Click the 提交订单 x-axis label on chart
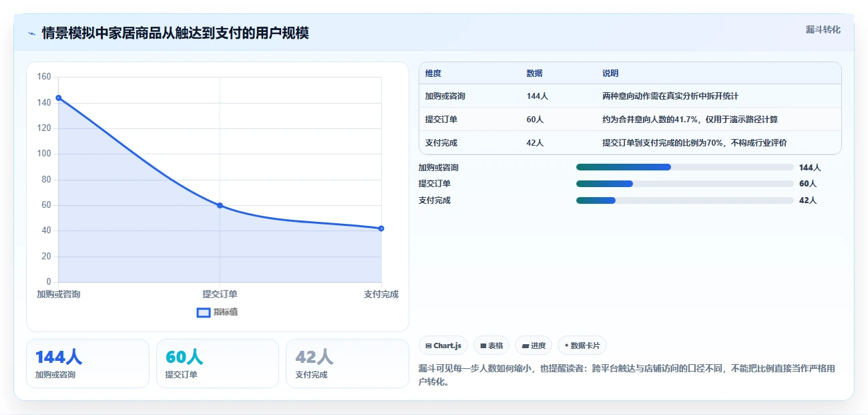Screen dimensions: 868x415 (220, 294)
